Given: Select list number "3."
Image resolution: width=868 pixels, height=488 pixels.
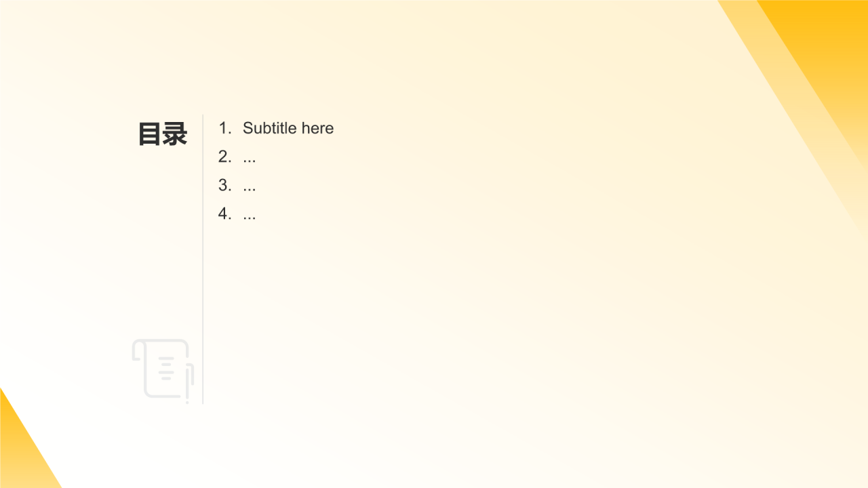Looking at the screenshot, I should tap(225, 185).
